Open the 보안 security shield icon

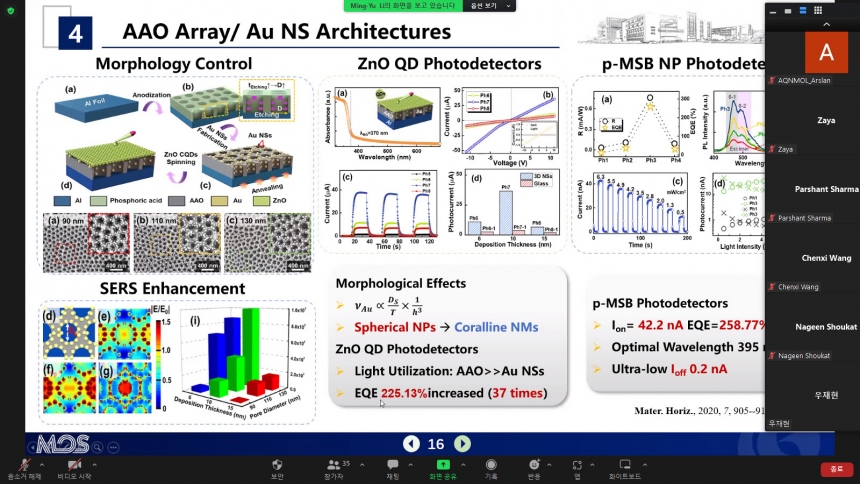click(277, 469)
